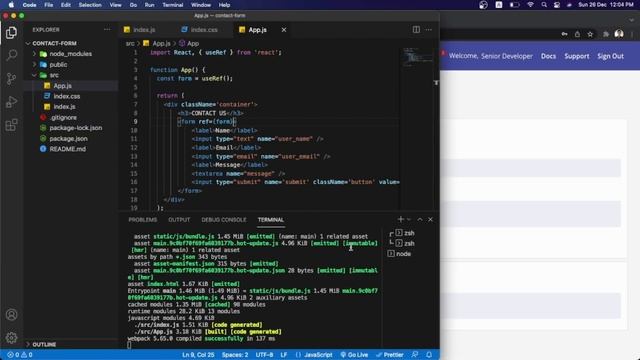Open the Search view in activity bar

click(x=11, y=55)
